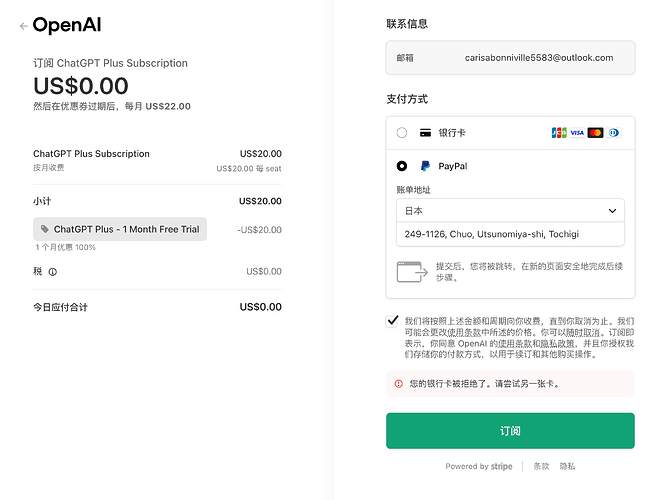Click the tax info circle icon
Viewport: 672px width, 500px height.
click(x=52, y=272)
